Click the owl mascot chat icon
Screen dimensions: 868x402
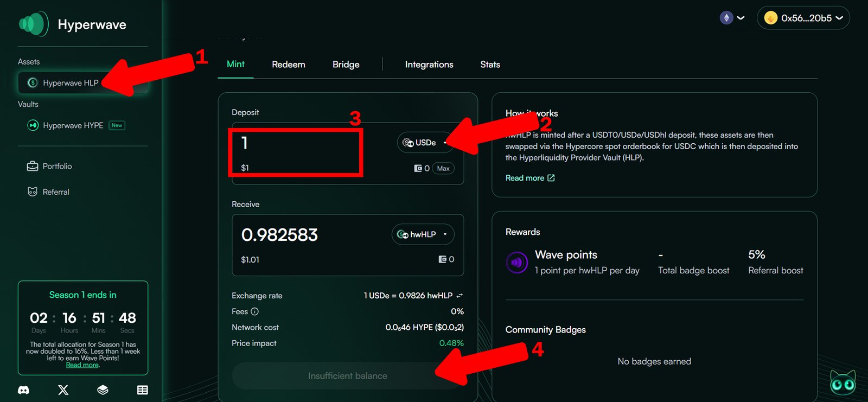click(x=843, y=382)
